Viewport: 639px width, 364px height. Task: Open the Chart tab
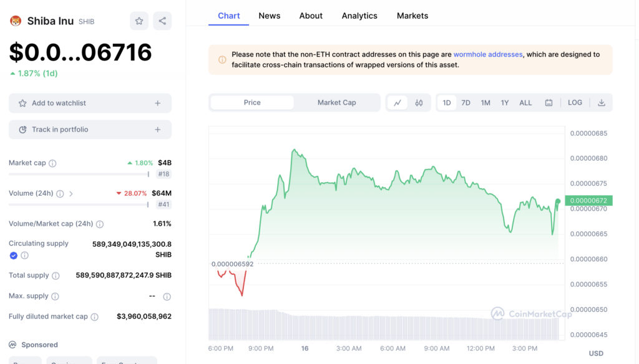coord(228,16)
